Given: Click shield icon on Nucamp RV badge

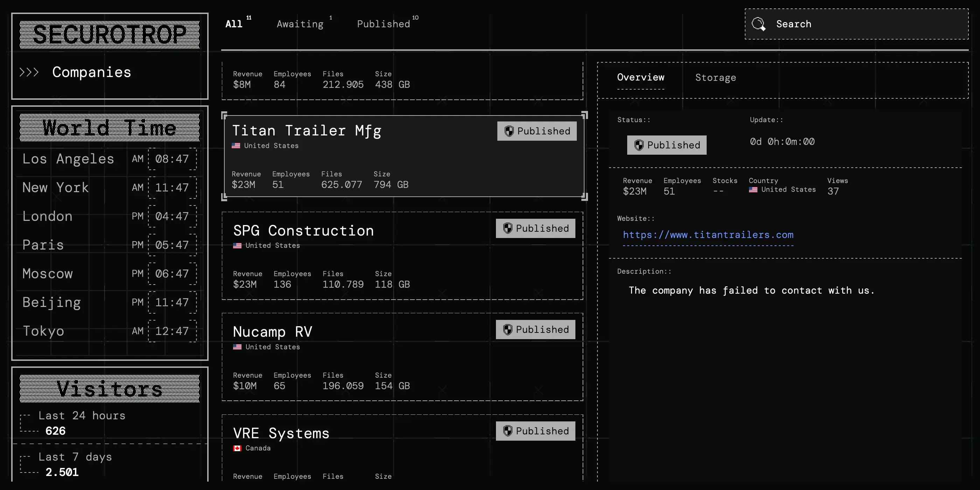Looking at the screenshot, I should pyautogui.click(x=507, y=329).
